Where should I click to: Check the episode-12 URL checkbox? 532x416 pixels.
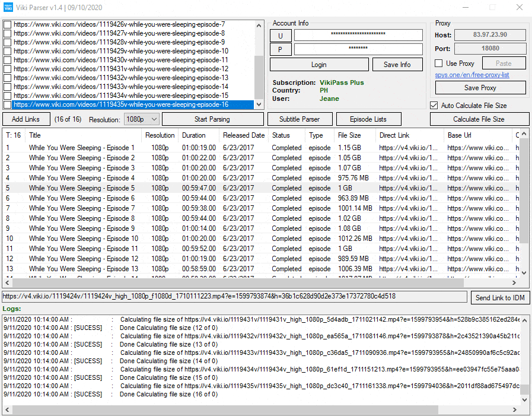7,69
